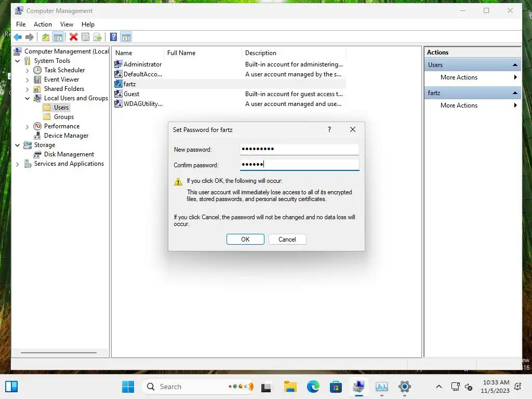Click OK in Set Password dialog

(245, 239)
